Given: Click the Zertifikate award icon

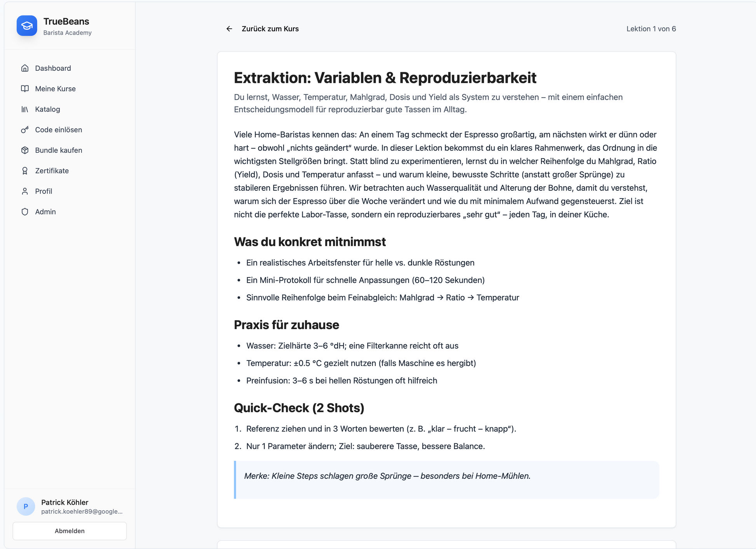Looking at the screenshot, I should click(25, 171).
